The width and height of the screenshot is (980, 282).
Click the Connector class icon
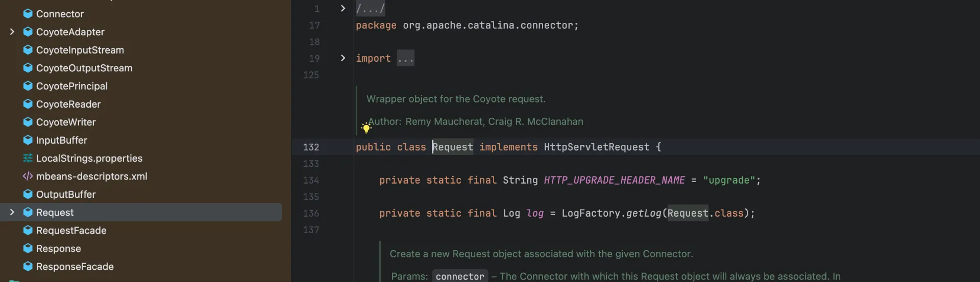point(28,14)
